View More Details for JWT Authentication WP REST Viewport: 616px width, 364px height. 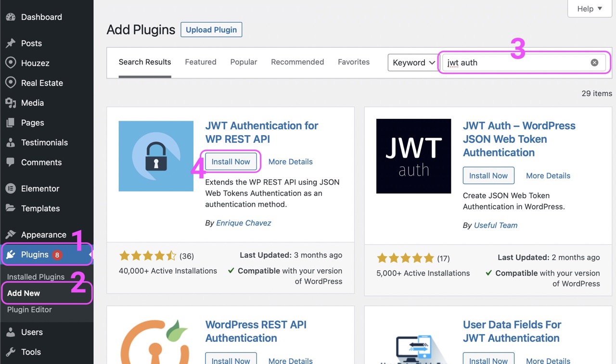pyautogui.click(x=291, y=162)
